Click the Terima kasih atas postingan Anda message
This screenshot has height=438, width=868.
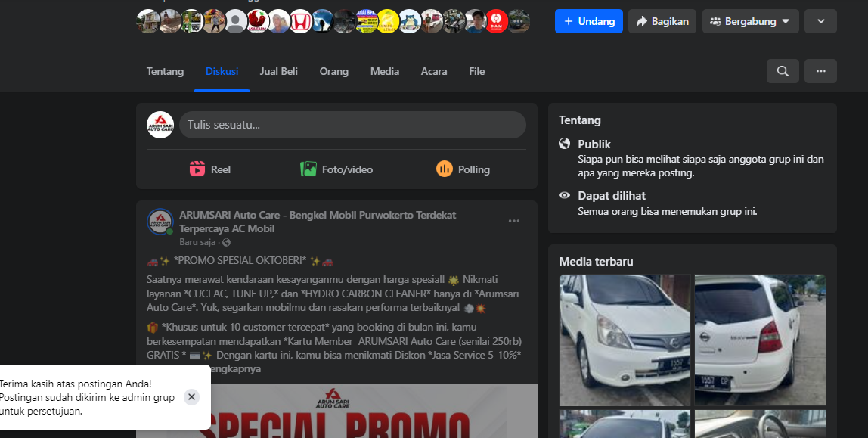[87, 397]
